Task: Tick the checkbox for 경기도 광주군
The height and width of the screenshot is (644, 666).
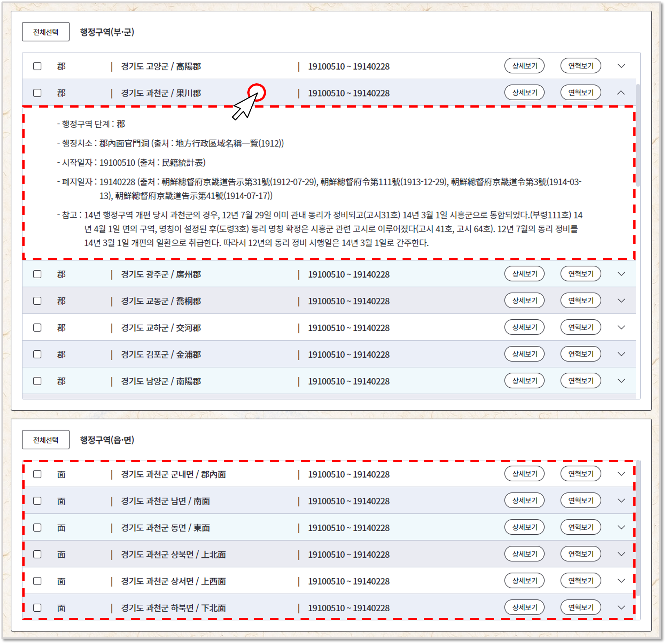Action: 37,274
